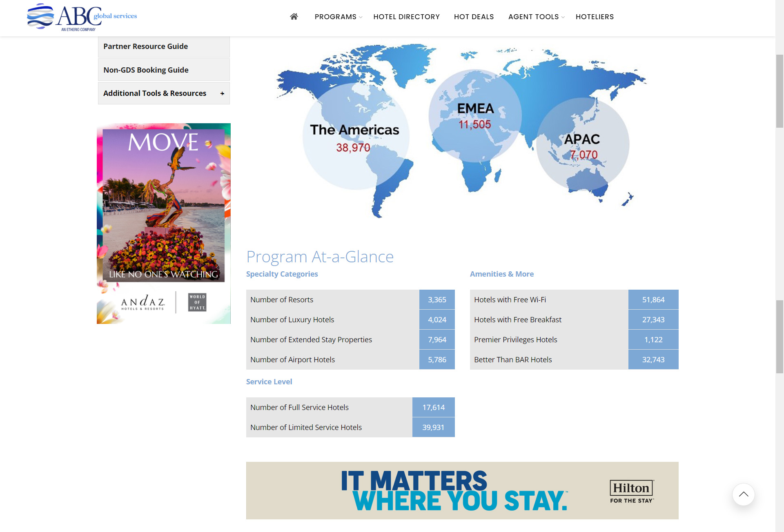Click the World of Hyatt logo in the ad
784x532 pixels.
click(196, 302)
